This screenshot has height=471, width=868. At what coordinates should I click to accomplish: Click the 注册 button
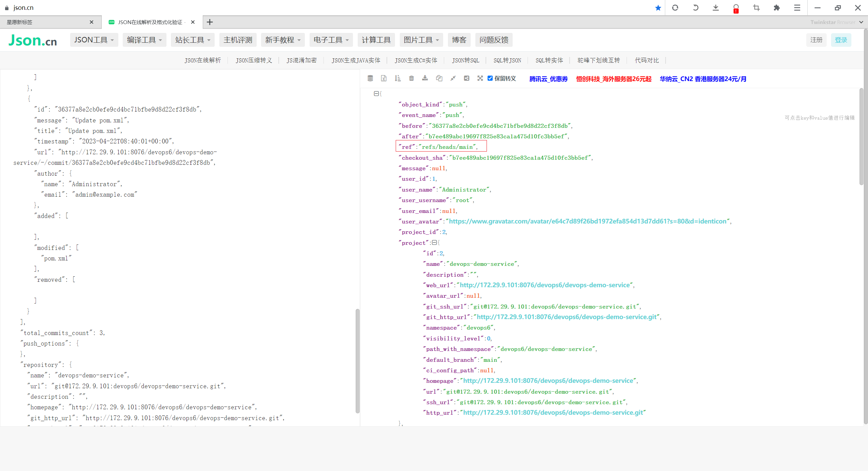(816, 40)
